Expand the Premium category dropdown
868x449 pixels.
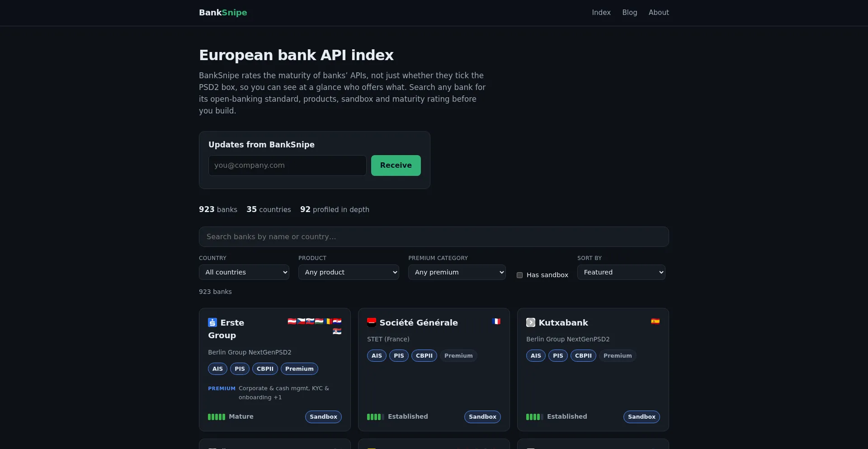pos(457,272)
